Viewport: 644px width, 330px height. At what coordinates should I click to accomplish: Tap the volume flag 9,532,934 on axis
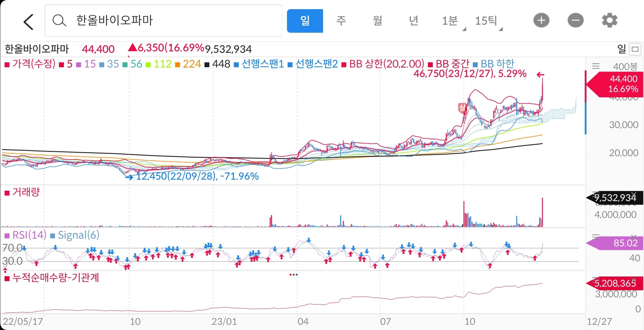(614, 198)
